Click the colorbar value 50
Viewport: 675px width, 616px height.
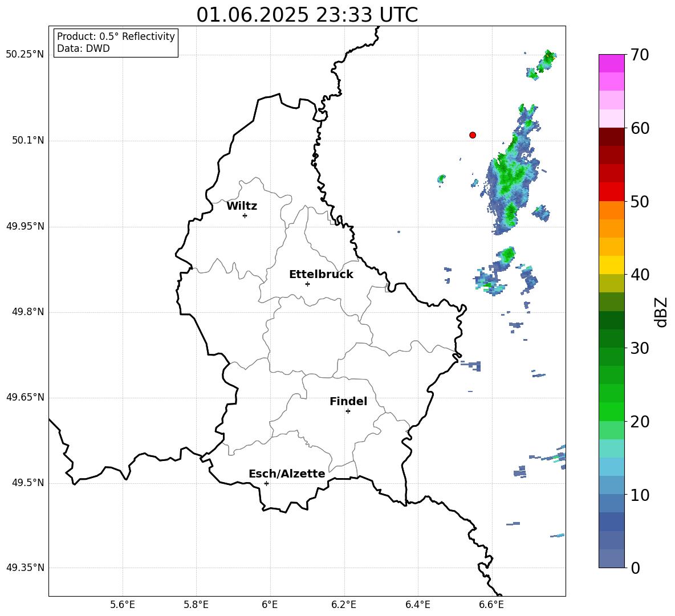[640, 201]
